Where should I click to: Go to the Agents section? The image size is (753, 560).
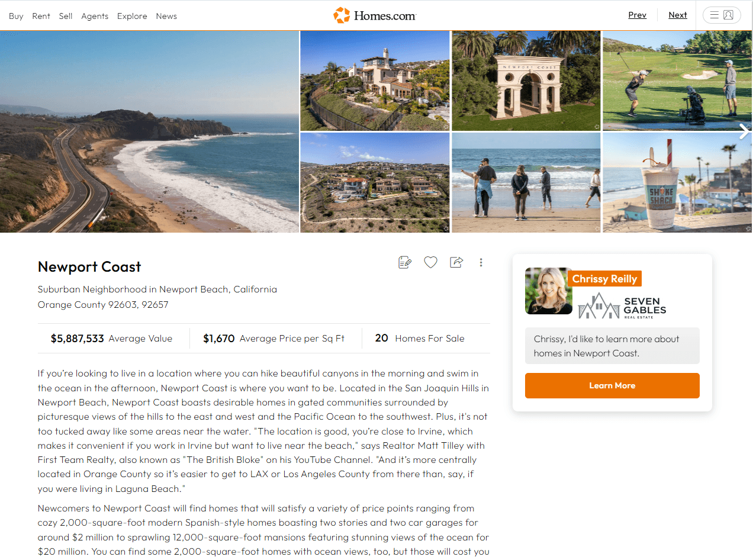pos(95,16)
